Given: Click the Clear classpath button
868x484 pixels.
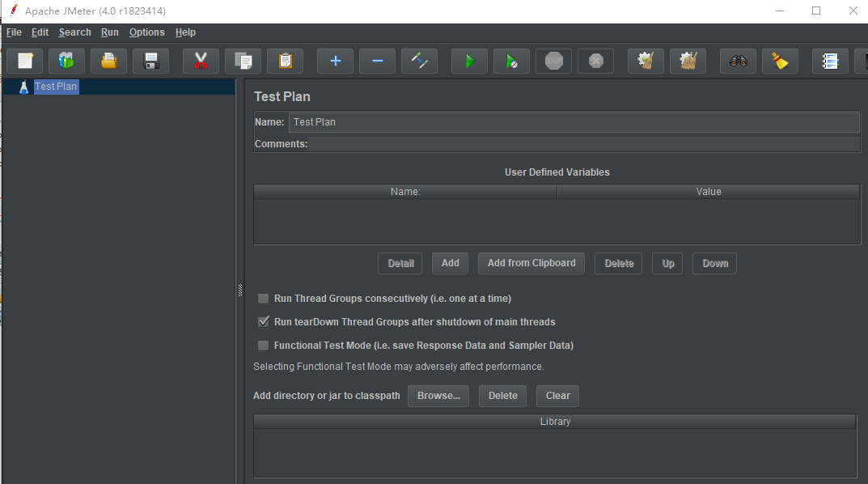Looking at the screenshot, I should coord(557,396).
